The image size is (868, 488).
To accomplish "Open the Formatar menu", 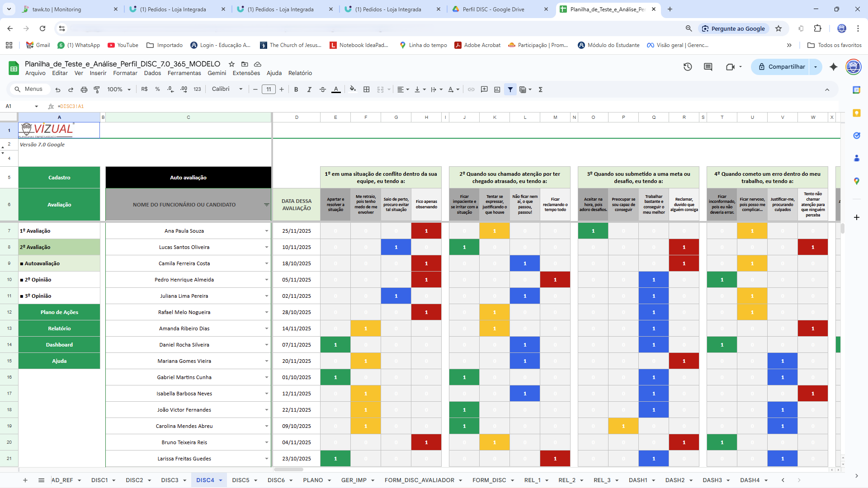I will (x=125, y=73).
